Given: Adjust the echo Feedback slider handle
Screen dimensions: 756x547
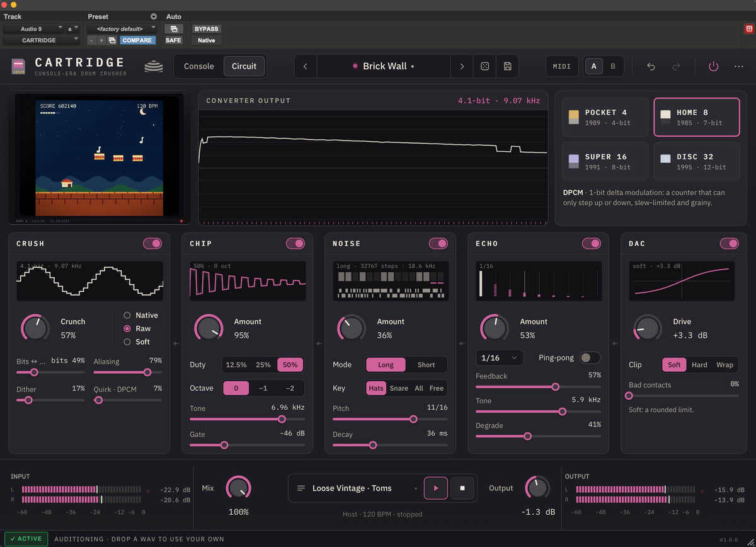Looking at the screenshot, I should (x=555, y=387).
